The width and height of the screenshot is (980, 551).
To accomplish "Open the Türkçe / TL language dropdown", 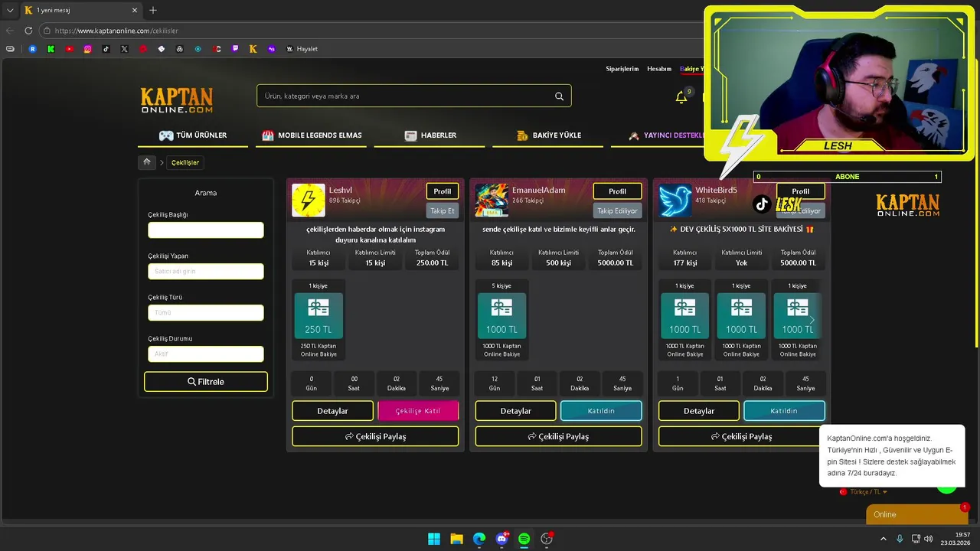I will coord(864,492).
